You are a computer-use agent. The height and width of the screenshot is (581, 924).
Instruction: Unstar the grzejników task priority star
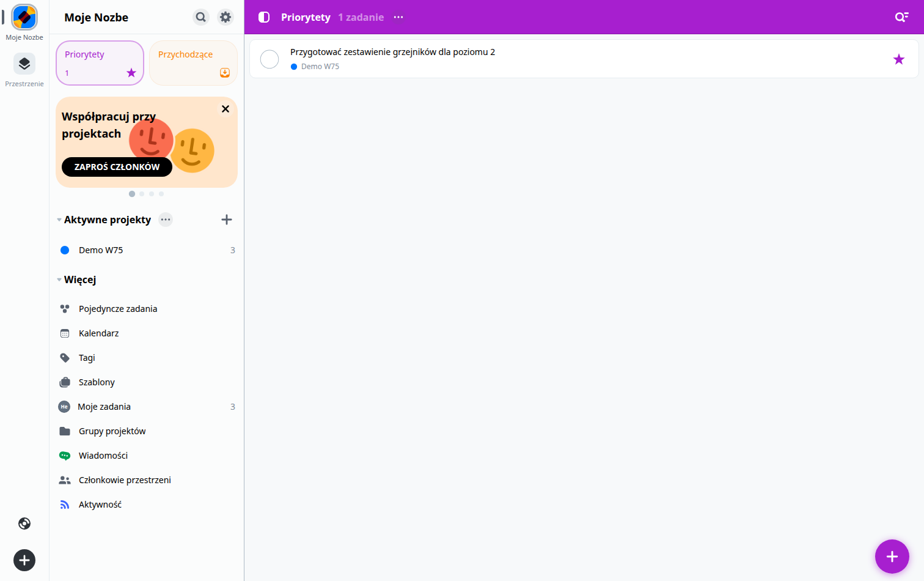click(x=899, y=59)
